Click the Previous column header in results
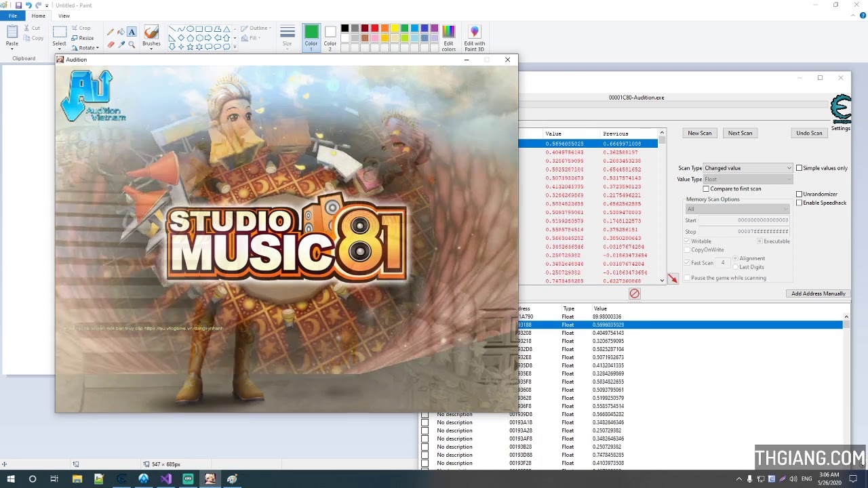Viewport: 868px width, 488px height. coord(616,134)
